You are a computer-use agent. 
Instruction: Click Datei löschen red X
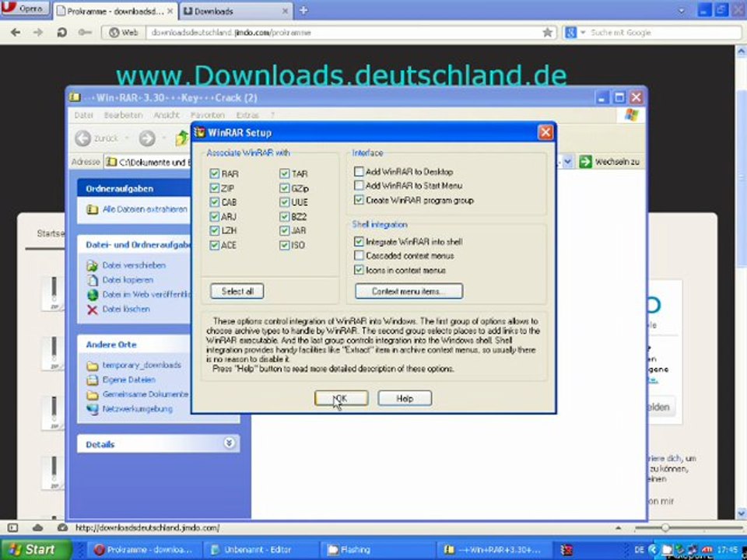(93, 310)
